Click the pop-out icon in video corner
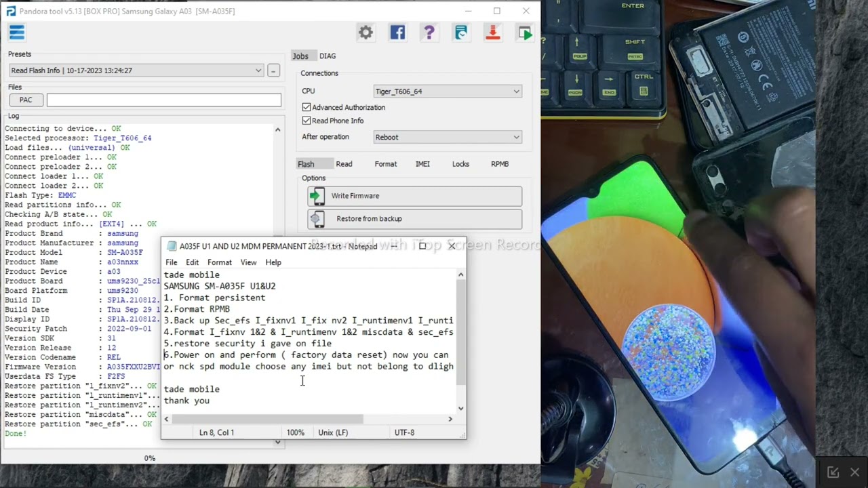The height and width of the screenshot is (488, 868). 833,472
